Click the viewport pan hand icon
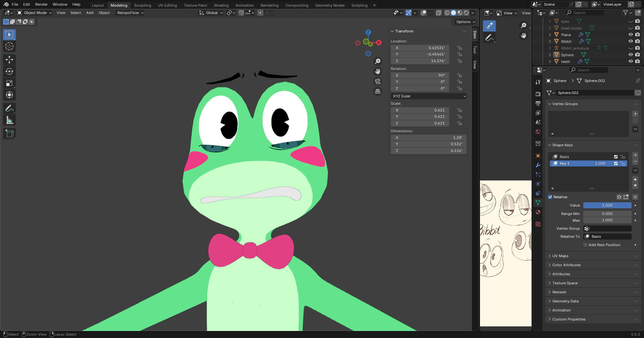Viewport: 644px width, 338px height. [x=378, y=71]
